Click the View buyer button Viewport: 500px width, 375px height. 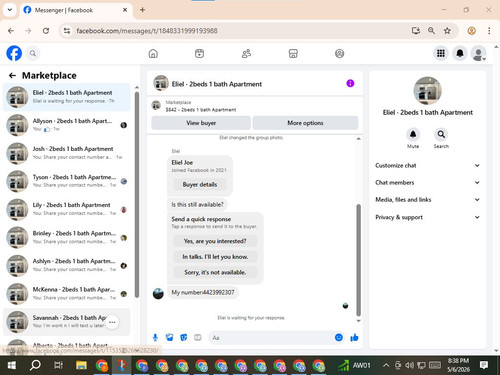201,123
